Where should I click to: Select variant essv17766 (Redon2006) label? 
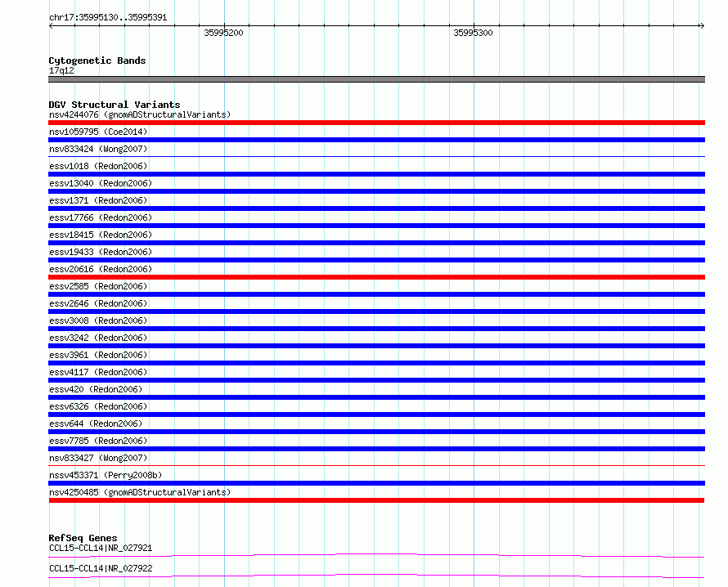click(x=101, y=217)
